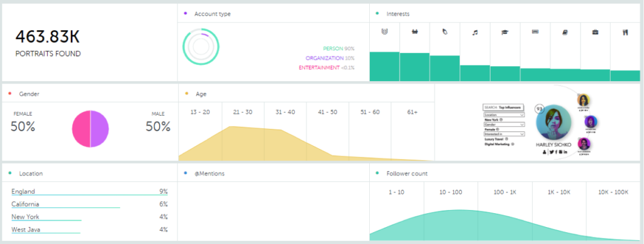This screenshot has width=644, height=244.
Task: Click the FEMALE 50% value
Action: coord(23,126)
